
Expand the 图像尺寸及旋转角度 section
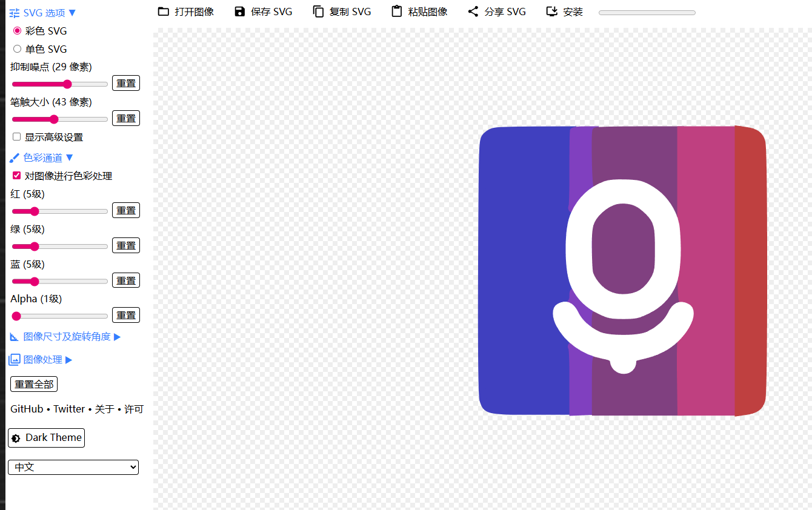[67, 337]
